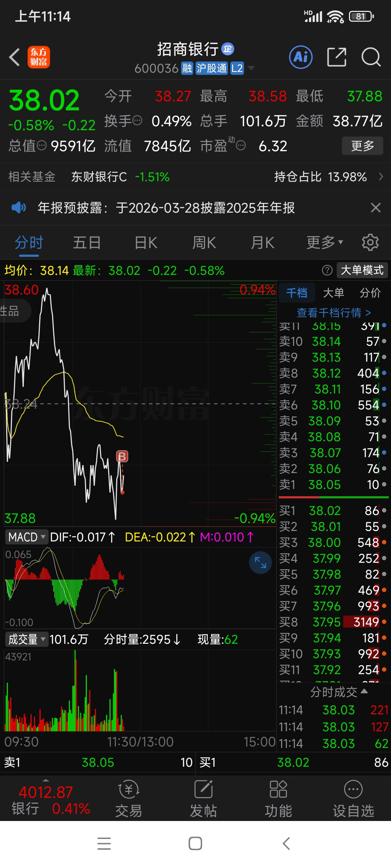Tap the 卖1 38.05 order row
Image resolution: width=391 pixels, height=868 pixels.
[x=333, y=485]
